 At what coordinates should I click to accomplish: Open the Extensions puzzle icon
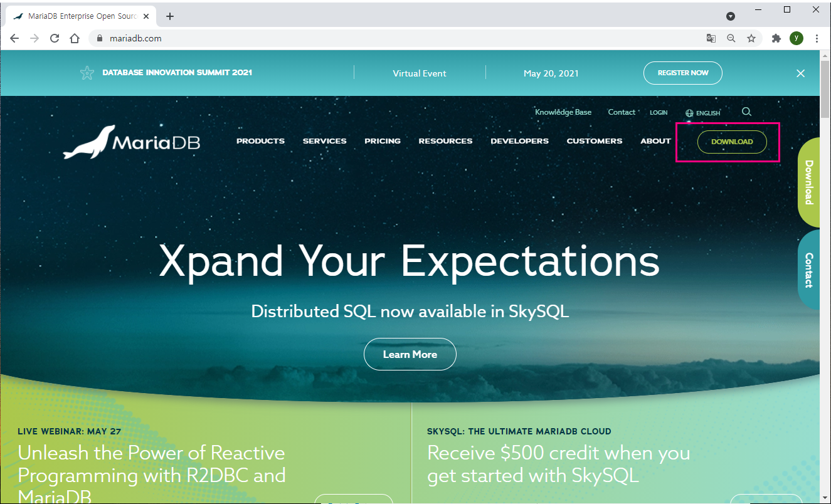tap(776, 38)
